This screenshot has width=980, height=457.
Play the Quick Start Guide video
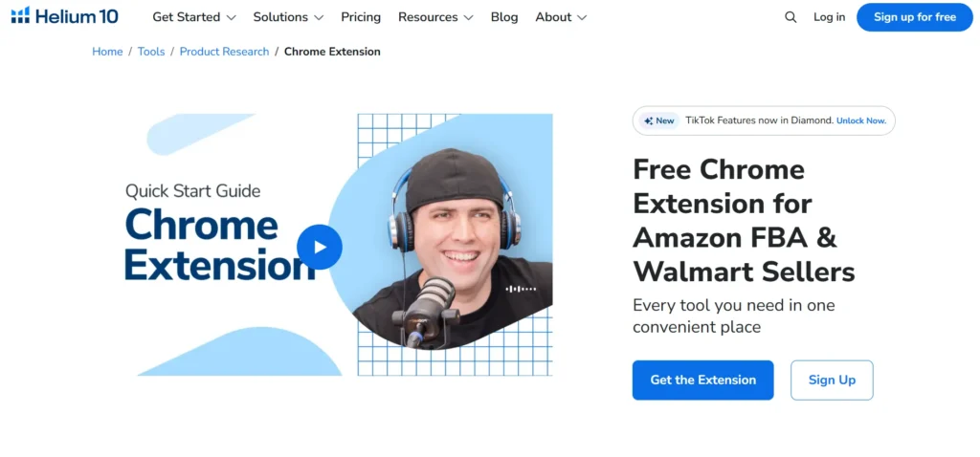tap(320, 248)
